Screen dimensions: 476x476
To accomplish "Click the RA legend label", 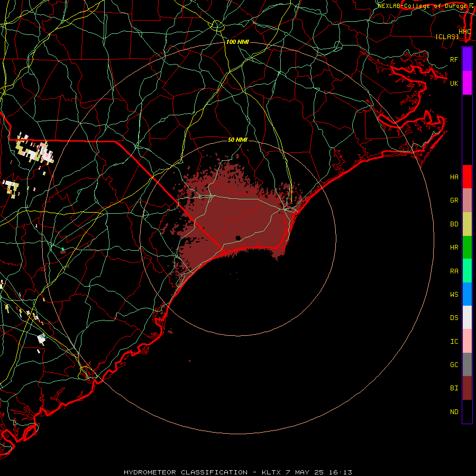I will (x=454, y=271).
